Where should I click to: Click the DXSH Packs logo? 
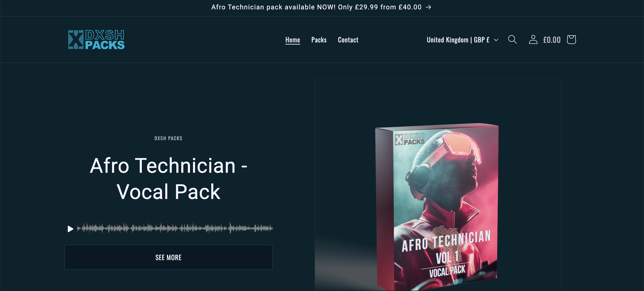pyautogui.click(x=96, y=39)
